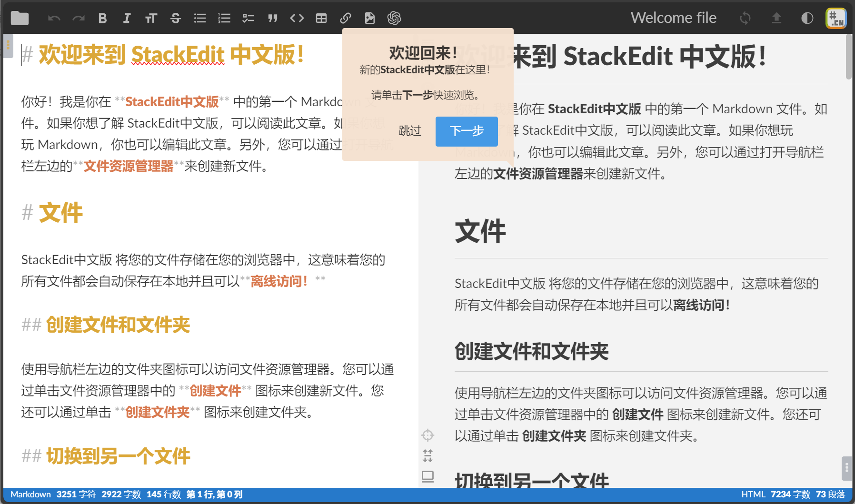855x504 pixels.
Task: Insert an unordered bullet list
Action: (x=200, y=18)
